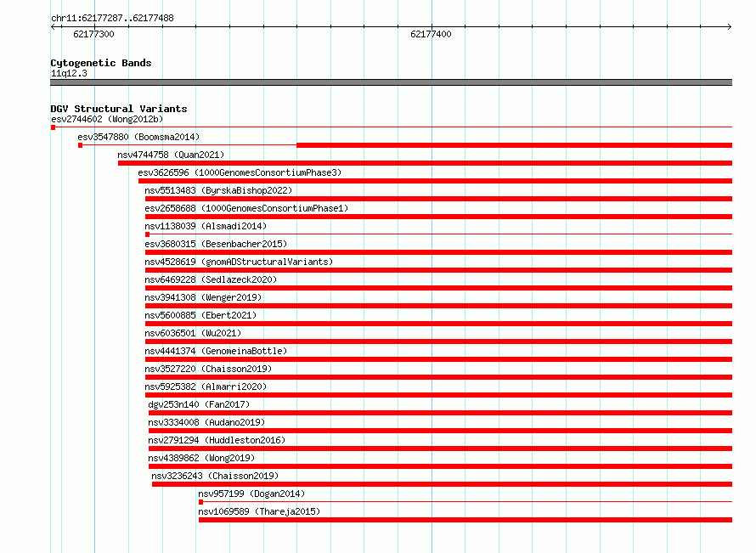Click nsv5925382 (Almarri2020) label

[x=206, y=387]
